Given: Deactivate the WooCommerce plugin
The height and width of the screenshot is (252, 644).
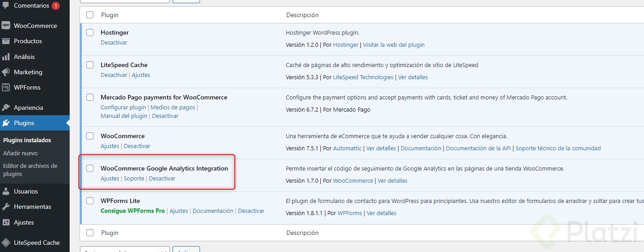Looking at the screenshot, I should coord(137,146).
